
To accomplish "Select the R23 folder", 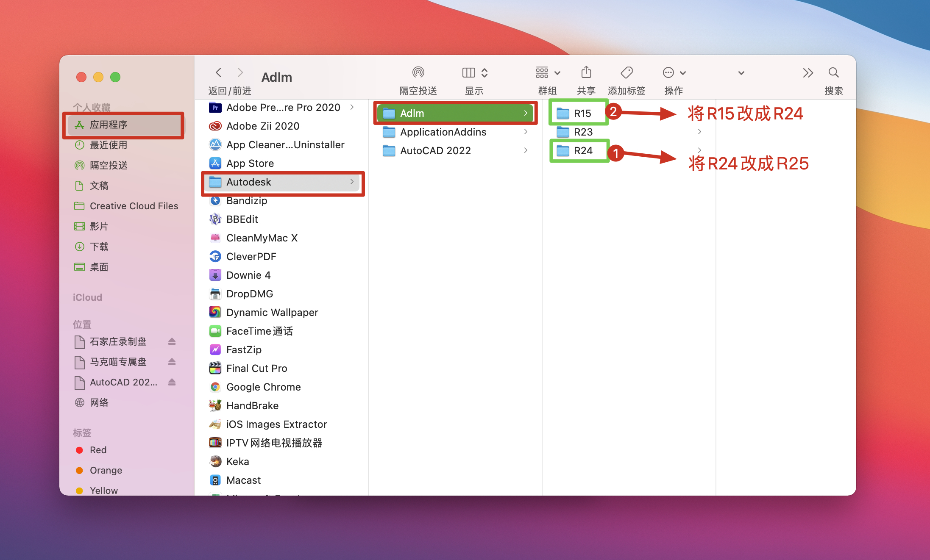I will (x=583, y=132).
